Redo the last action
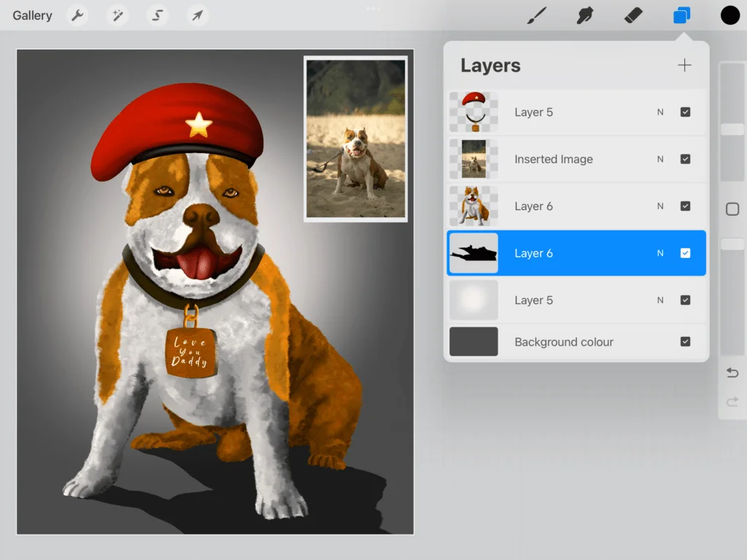 (x=732, y=402)
